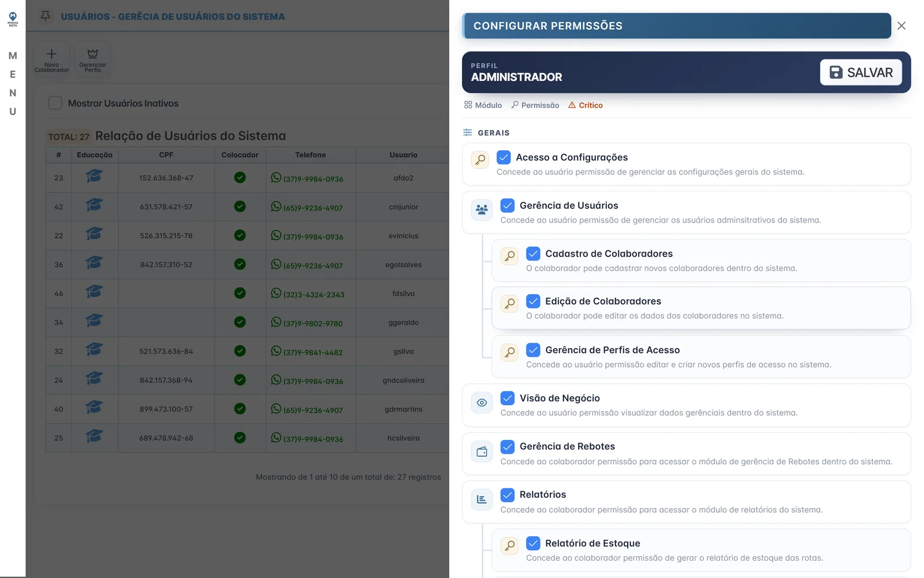Uncheck Gerência de Usuários permission
Image resolution: width=924 pixels, height=578 pixels.
pos(508,205)
